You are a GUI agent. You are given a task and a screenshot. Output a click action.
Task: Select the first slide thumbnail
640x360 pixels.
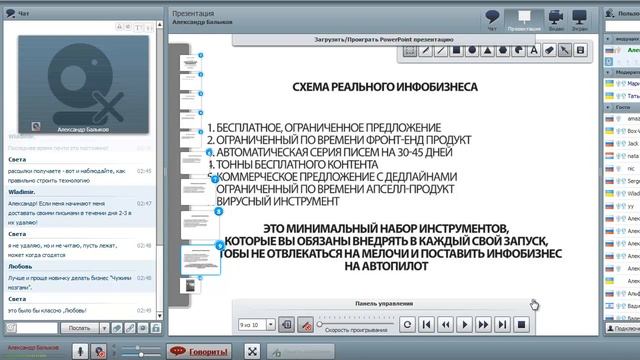click(x=190, y=63)
